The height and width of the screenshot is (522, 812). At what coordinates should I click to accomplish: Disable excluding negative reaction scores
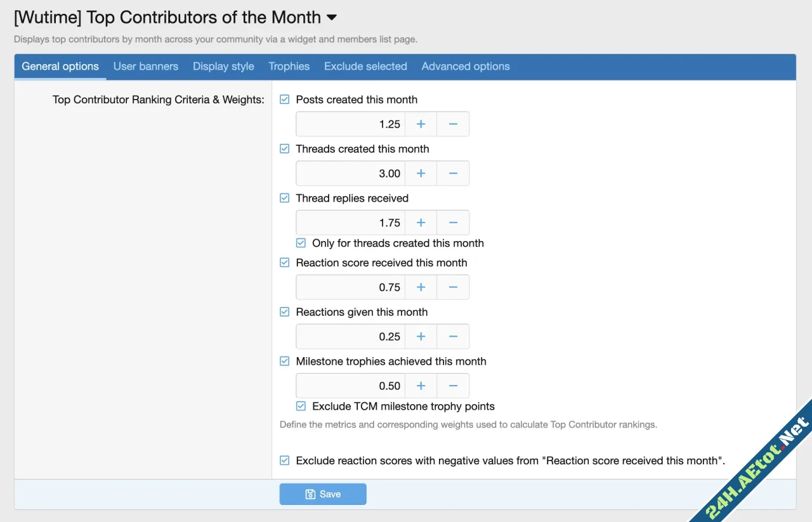(x=284, y=460)
